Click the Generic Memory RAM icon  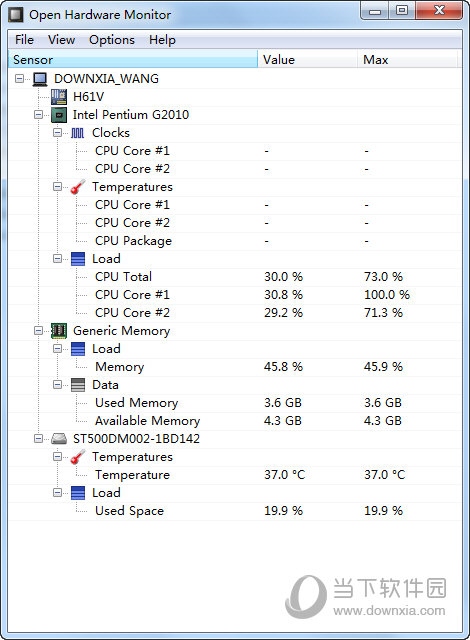click(59, 331)
